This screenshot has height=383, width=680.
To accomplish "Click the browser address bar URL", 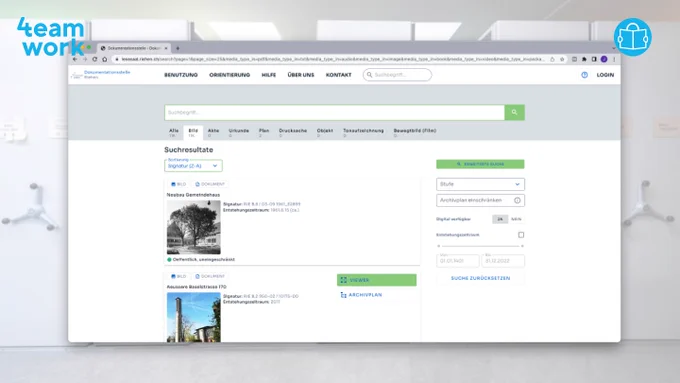I will pos(332,59).
